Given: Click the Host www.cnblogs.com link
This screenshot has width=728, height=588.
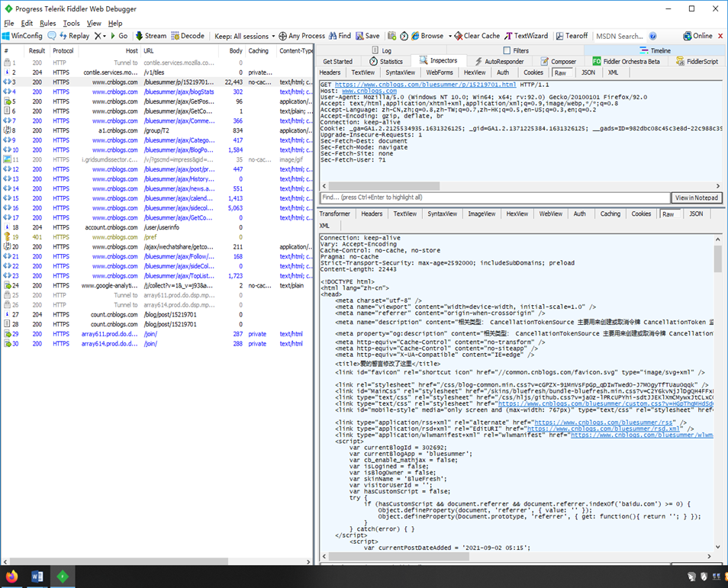Looking at the screenshot, I should click(x=369, y=91).
